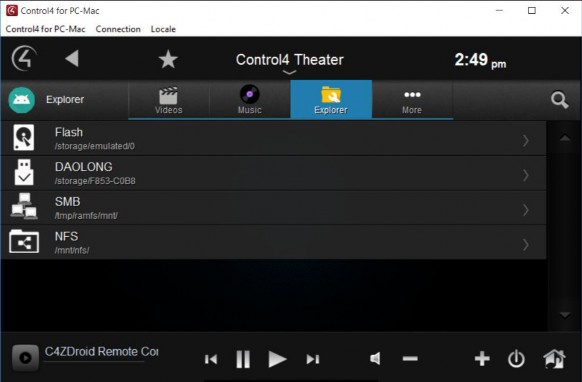Click the green Android Explorer icon
582x382 pixels.
click(22, 100)
